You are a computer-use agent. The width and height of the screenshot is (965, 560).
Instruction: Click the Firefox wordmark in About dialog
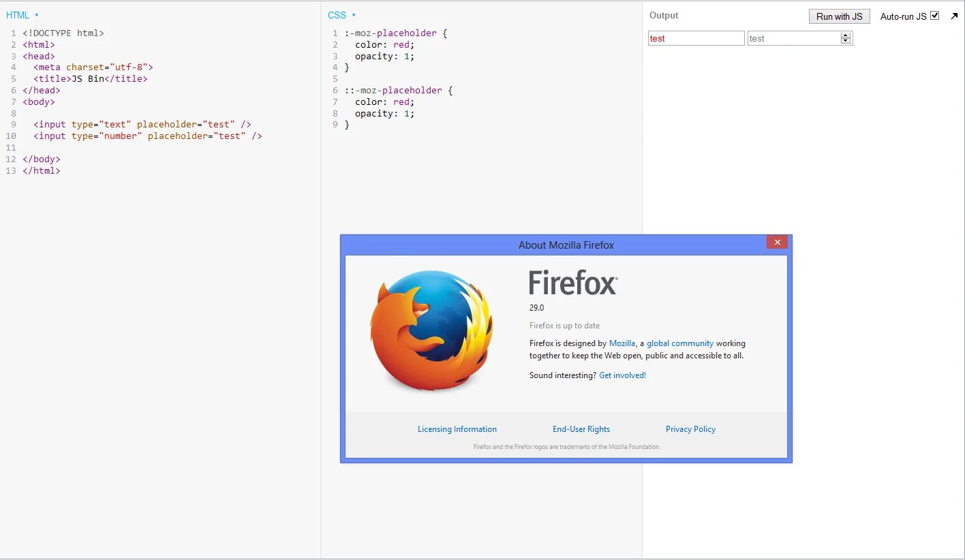tap(573, 283)
